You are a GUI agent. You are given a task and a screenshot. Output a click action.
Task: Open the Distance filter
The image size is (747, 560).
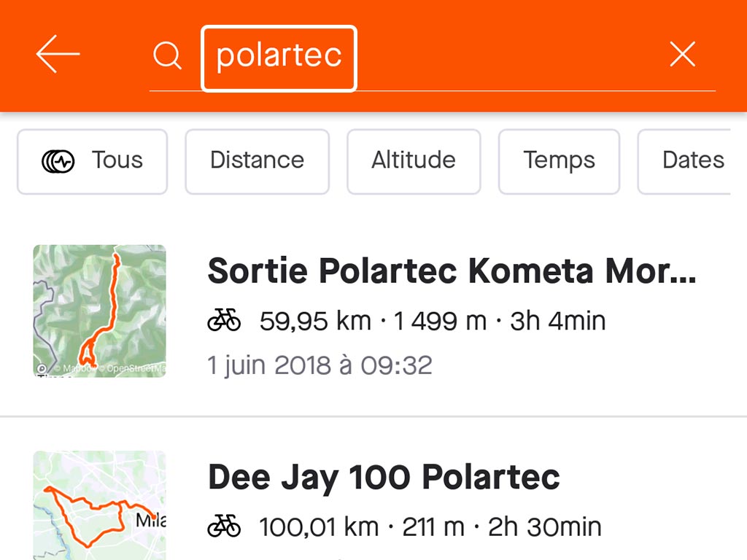click(x=258, y=161)
